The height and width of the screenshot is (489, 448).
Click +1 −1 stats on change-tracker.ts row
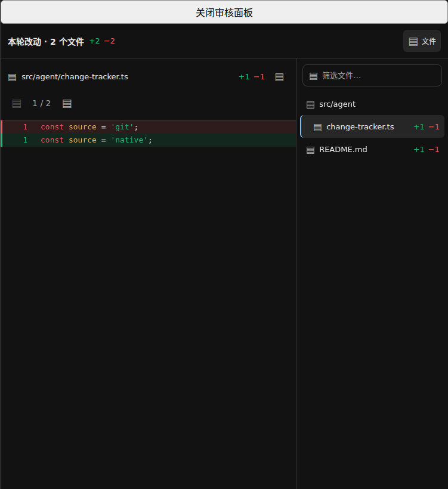426,127
